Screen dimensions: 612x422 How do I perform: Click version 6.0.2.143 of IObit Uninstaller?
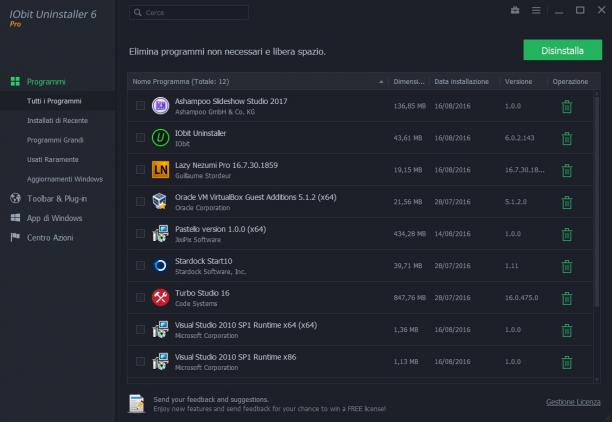click(x=519, y=138)
